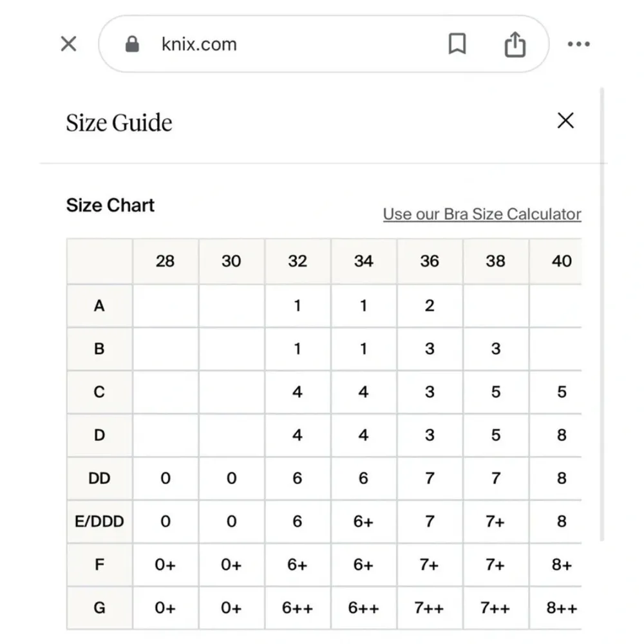Click the Size Guide title text
The width and height of the screenshot is (644, 644).
pos(119,122)
